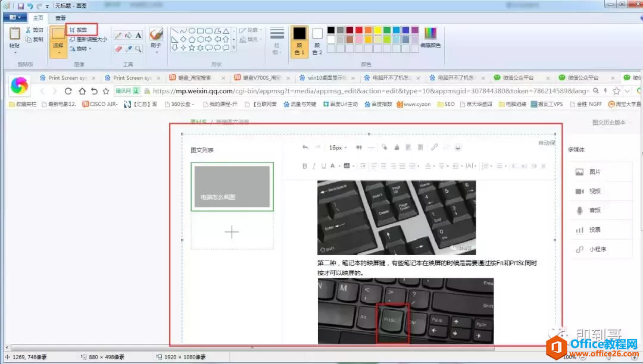The width and height of the screenshot is (643, 364).
Task: Switch to the 查看 ribbon tab
Action: [x=61, y=18]
